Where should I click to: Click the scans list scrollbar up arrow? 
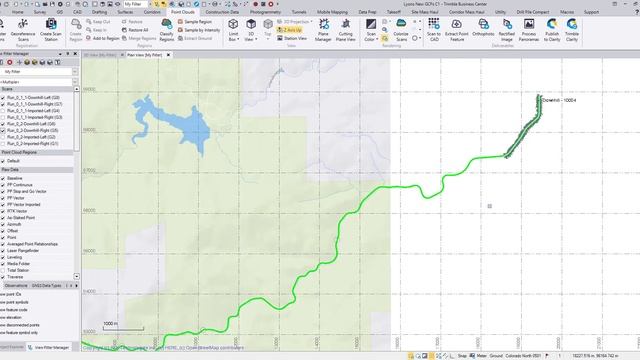pos(76,89)
